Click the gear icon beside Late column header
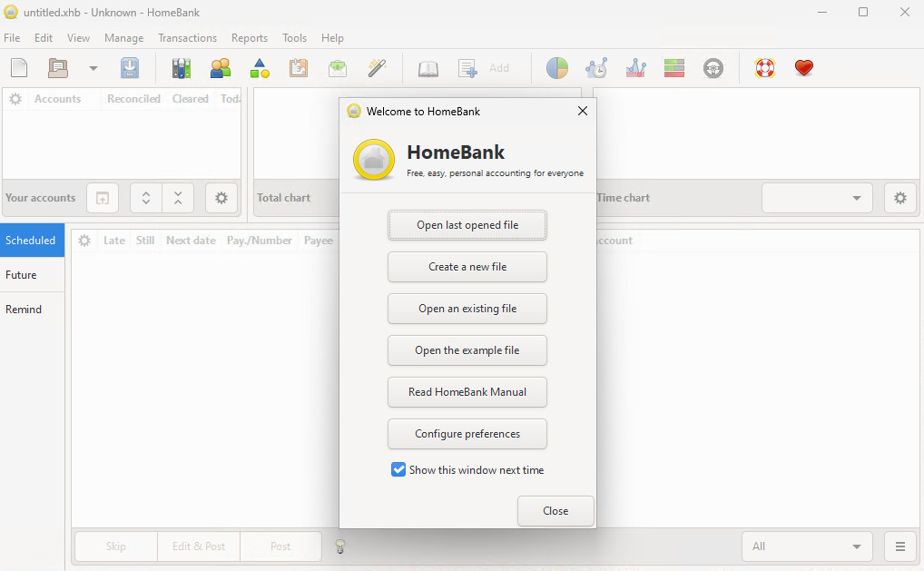This screenshot has width=924, height=571. click(84, 241)
